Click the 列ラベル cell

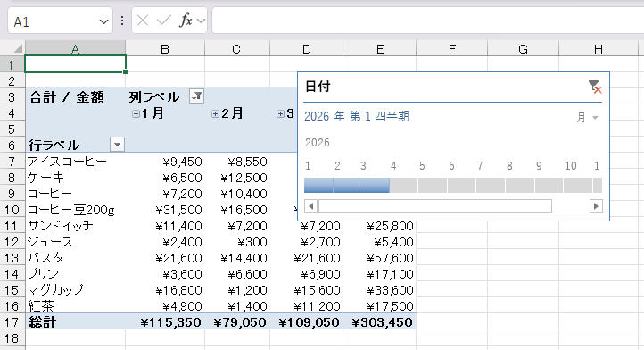point(154,97)
